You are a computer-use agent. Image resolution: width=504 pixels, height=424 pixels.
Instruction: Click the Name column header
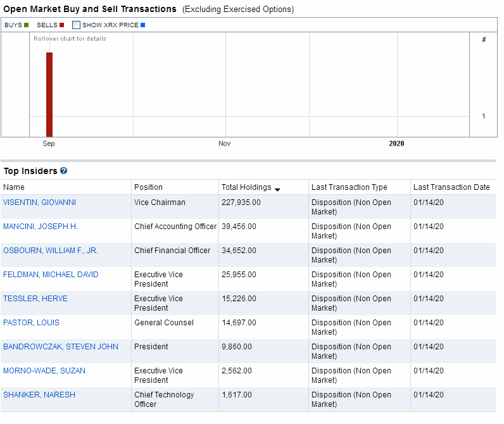coord(14,187)
